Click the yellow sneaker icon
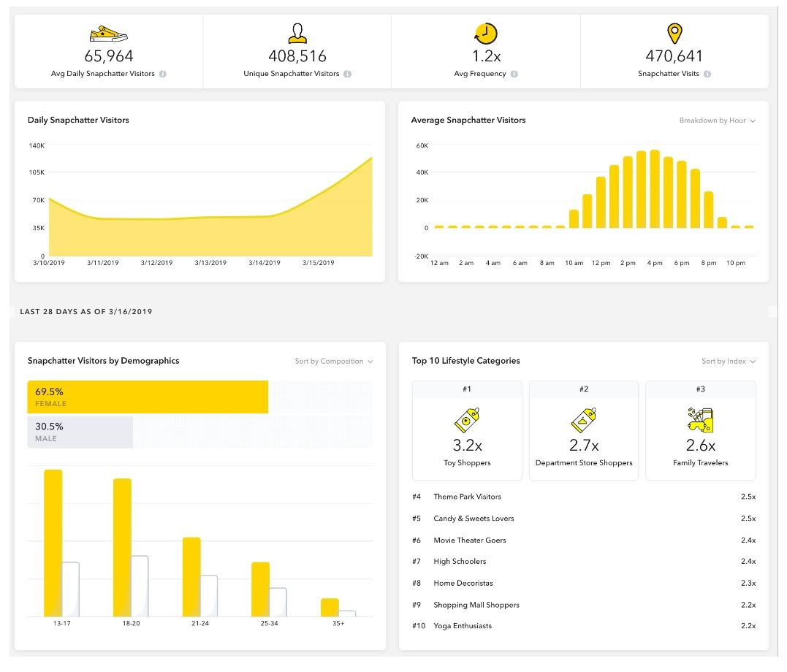Viewport: 787px width, 672px height. [108, 34]
